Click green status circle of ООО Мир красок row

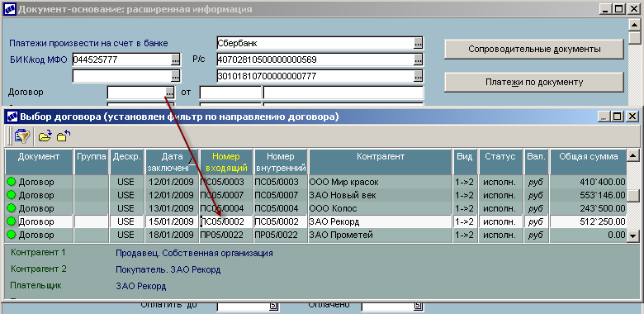pos(12,182)
